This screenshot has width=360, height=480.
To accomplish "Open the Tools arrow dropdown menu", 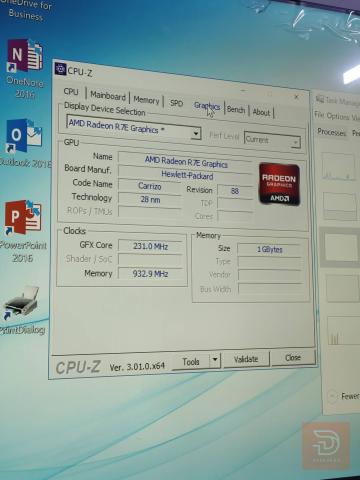I will tap(215, 360).
